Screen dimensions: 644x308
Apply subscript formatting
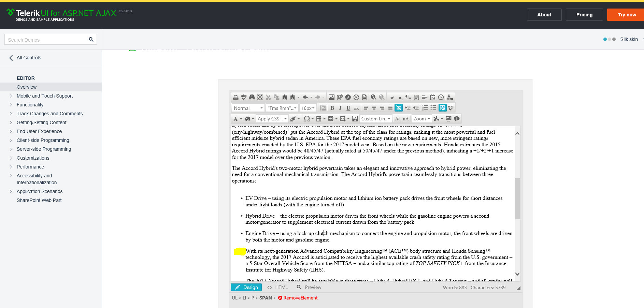click(400, 98)
